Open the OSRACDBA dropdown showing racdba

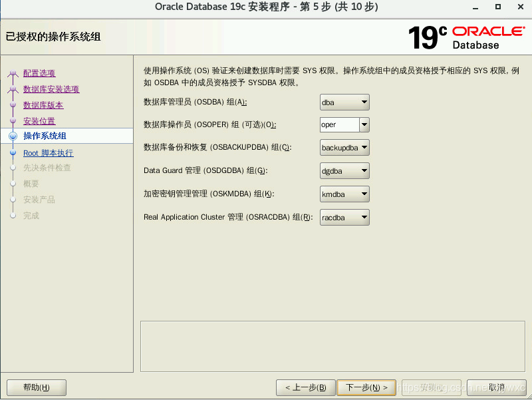click(x=344, y=218)
